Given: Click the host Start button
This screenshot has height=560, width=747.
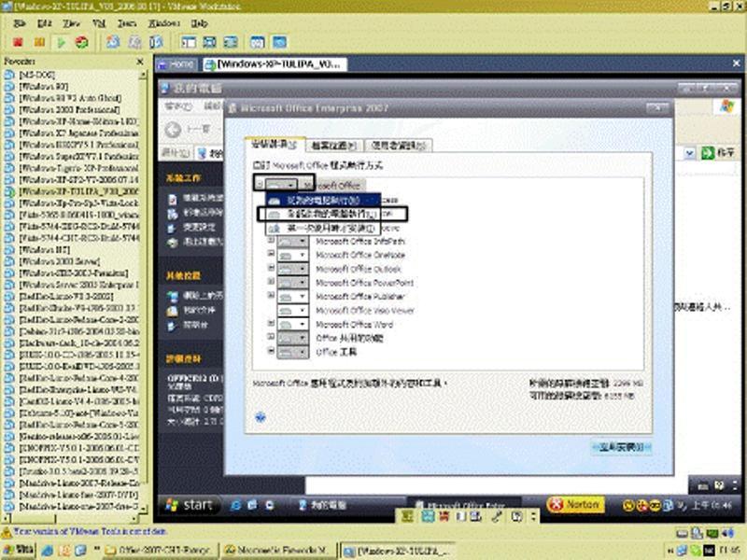Looking at the screenshot, I should (19, 550).
